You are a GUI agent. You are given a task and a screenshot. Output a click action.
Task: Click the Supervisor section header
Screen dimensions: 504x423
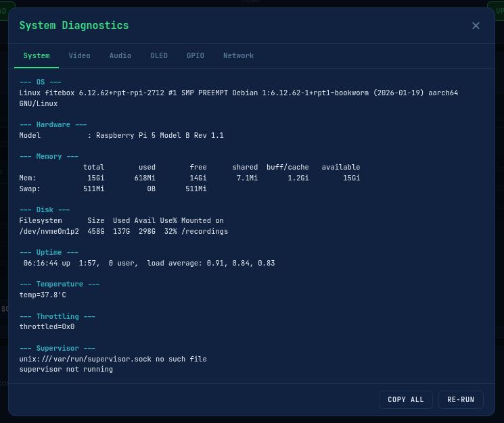click(x=58, y=348)
